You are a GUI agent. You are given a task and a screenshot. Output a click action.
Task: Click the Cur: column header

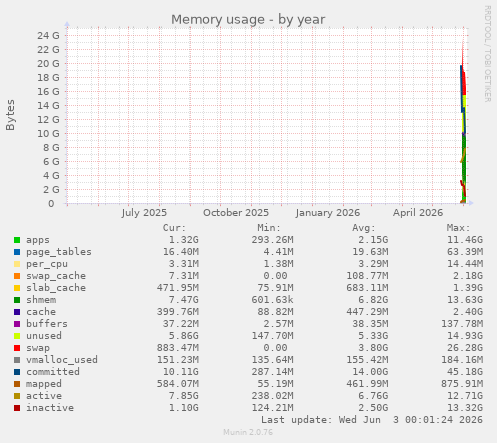(174, 228)
